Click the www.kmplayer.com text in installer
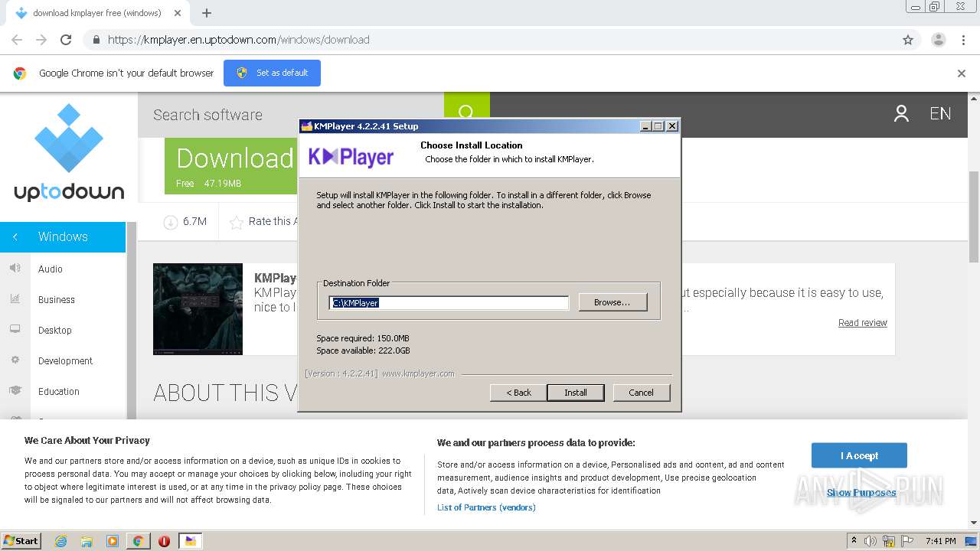 pos(418,373)
